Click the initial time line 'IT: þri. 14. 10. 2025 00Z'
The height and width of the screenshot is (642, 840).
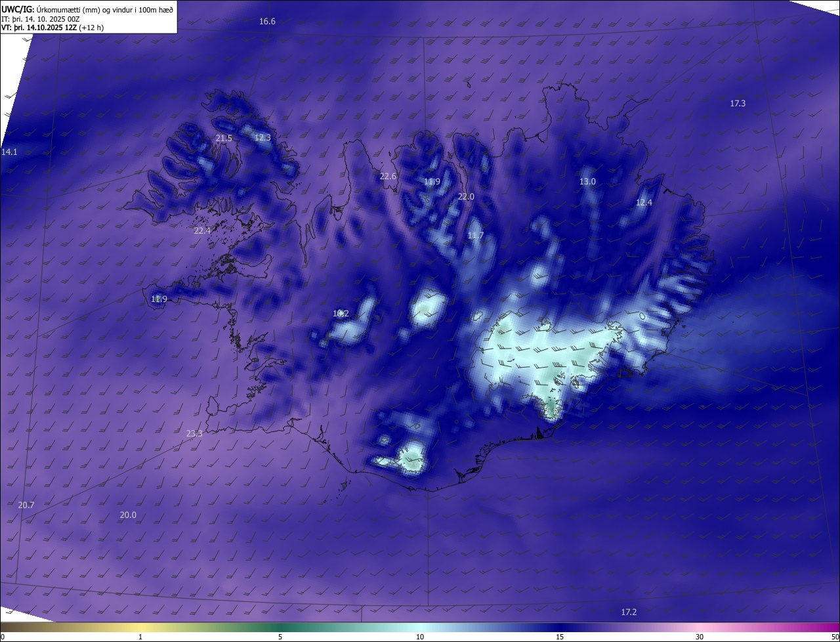[x=41, y=19]
